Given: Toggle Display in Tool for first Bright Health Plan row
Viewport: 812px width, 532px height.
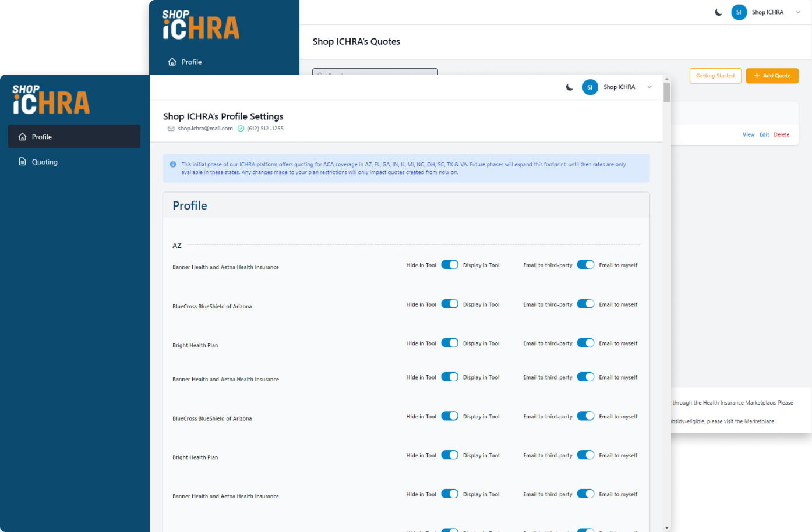Looking at the screenshot, I should point(450,343).
